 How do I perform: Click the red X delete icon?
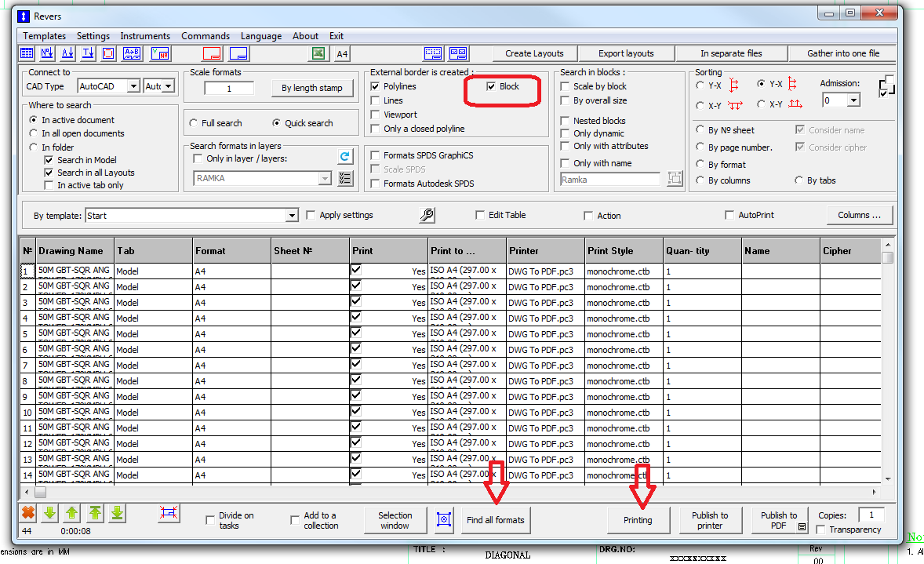coord(27,513)
